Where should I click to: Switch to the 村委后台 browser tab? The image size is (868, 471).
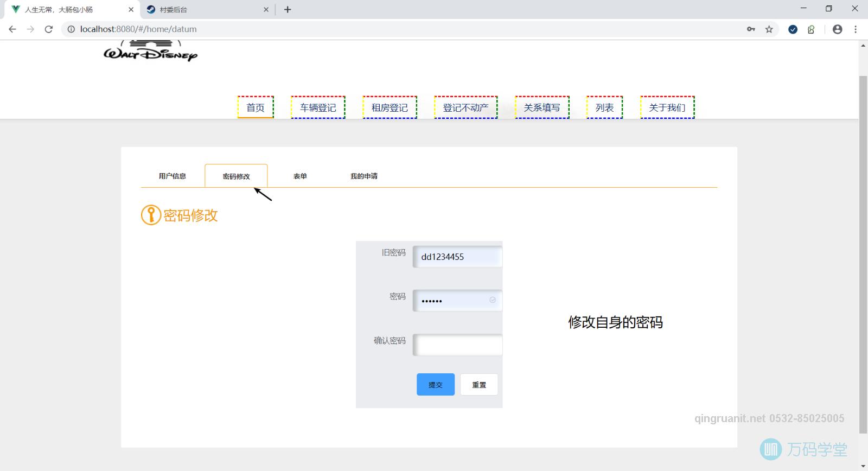point(207,10)
